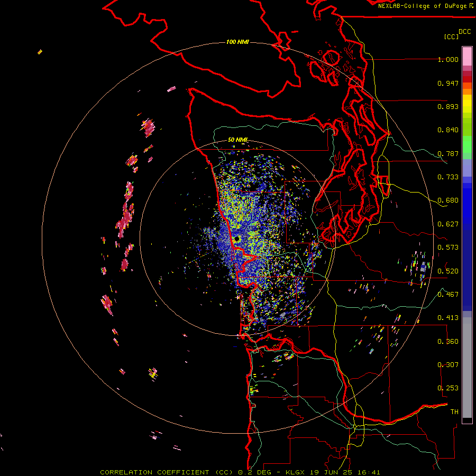Click the 0.2 DEG elevation text
The image size is (476, 476).
(254, 472)
